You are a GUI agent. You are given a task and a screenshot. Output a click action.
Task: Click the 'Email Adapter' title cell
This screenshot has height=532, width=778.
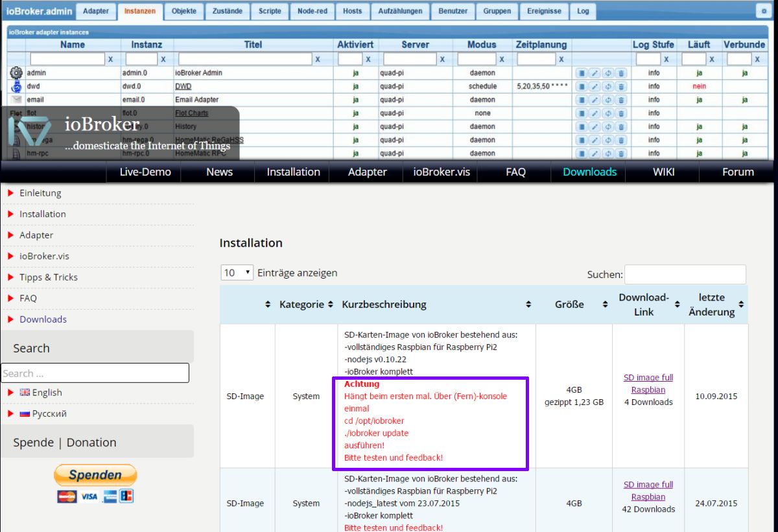coord(196,100)
